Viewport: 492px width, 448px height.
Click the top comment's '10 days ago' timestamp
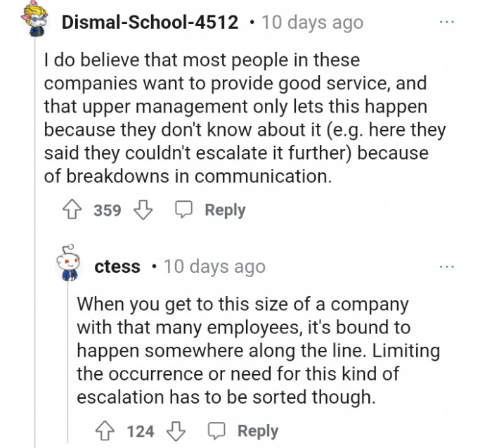(x=312, y=23)
